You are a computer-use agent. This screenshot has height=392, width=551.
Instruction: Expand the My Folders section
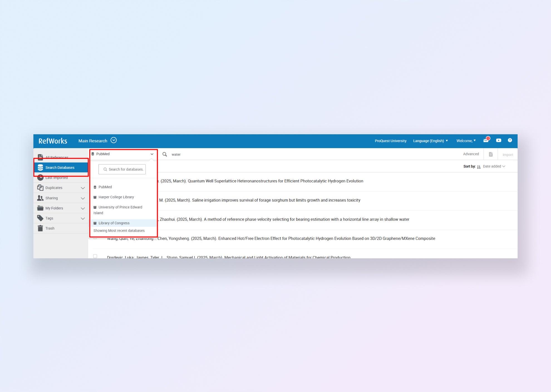83,208
